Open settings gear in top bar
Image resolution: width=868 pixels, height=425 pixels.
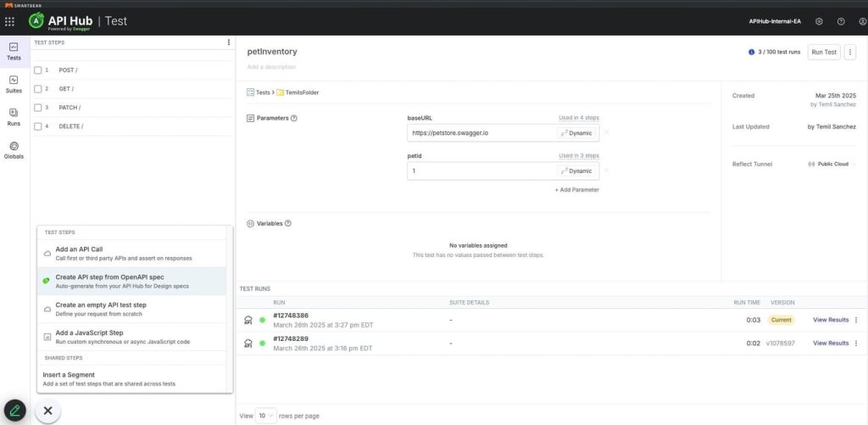(x=819, y=21)
